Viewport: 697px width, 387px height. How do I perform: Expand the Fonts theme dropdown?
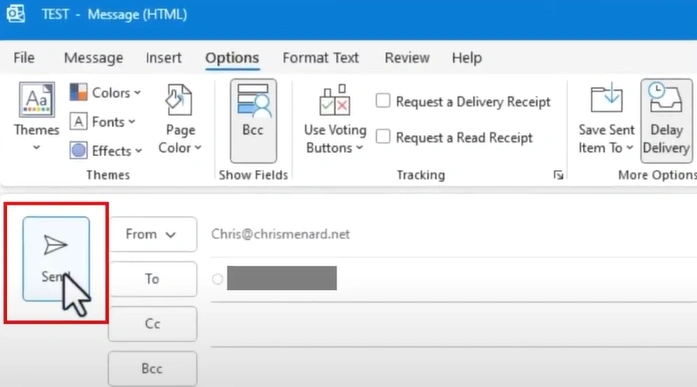103,122
